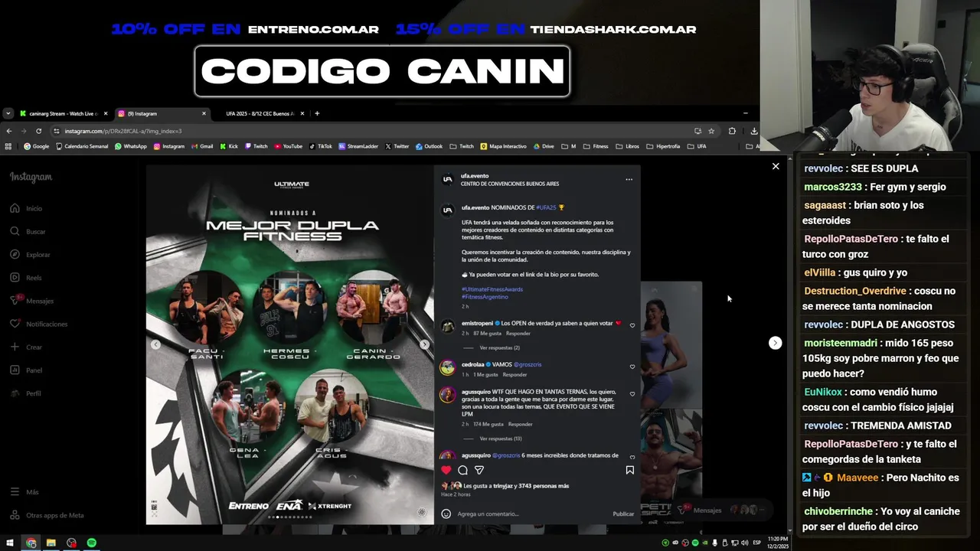Image resolution: width=980 pixels, height=551 pixels.
Task: Open Windows Start menu
Action: [x=10, y=543]
